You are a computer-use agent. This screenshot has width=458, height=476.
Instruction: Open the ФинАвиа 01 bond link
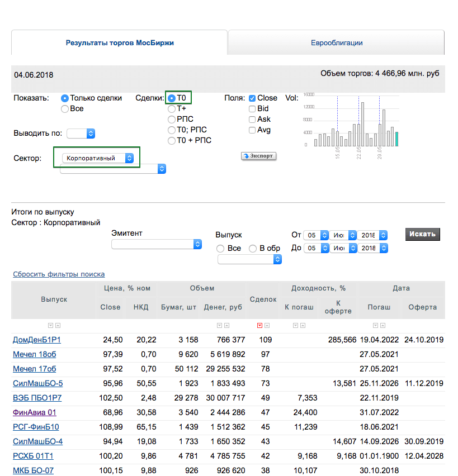tap(34, 412)
